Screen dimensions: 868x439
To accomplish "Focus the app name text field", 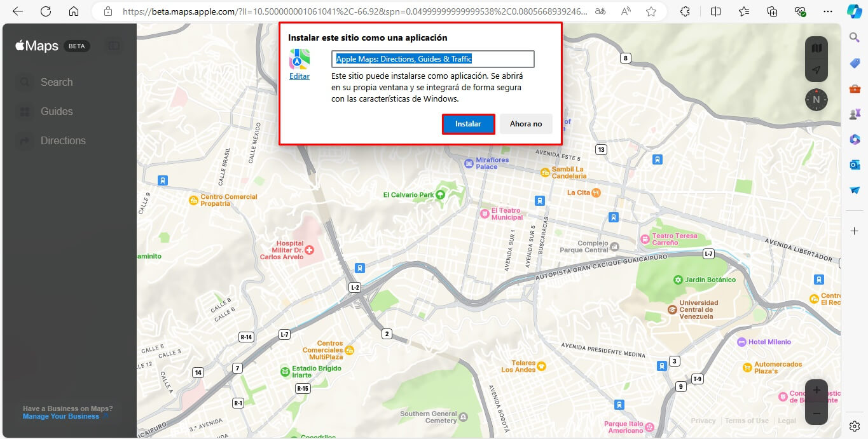I will (x=432, y=59).
